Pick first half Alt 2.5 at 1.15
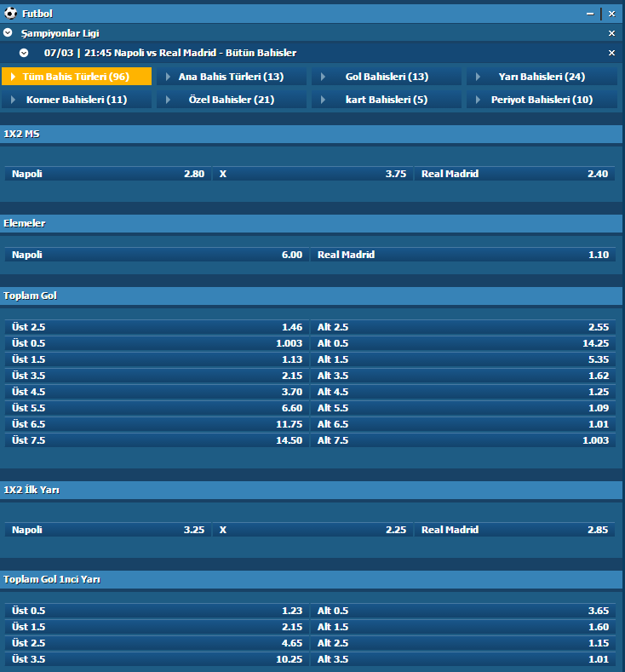 (462, 643)
